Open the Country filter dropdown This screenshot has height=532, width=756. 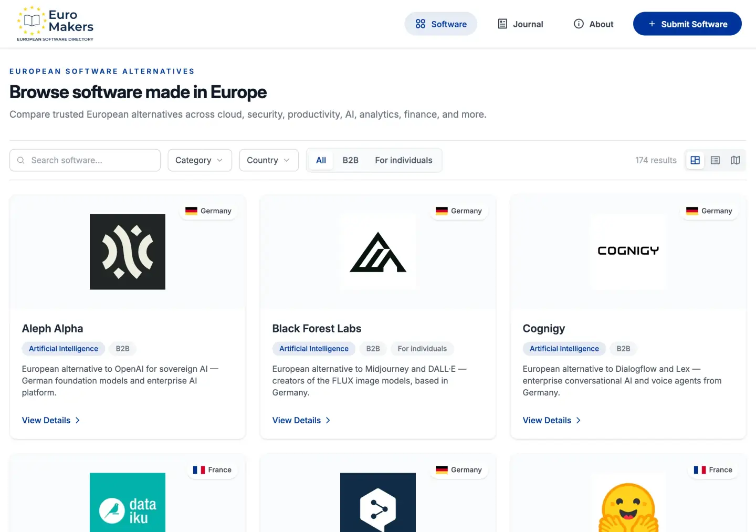[x=269, y=160]
